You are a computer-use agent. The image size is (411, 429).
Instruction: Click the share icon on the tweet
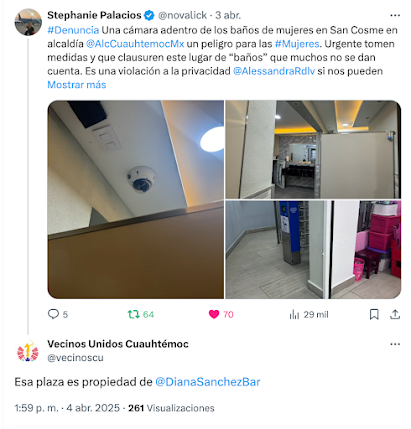point(395,314)
